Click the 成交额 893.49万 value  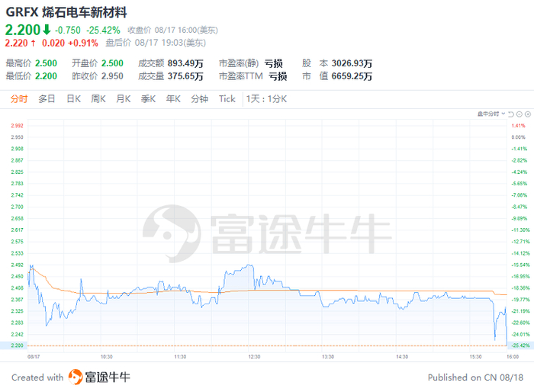185,63
